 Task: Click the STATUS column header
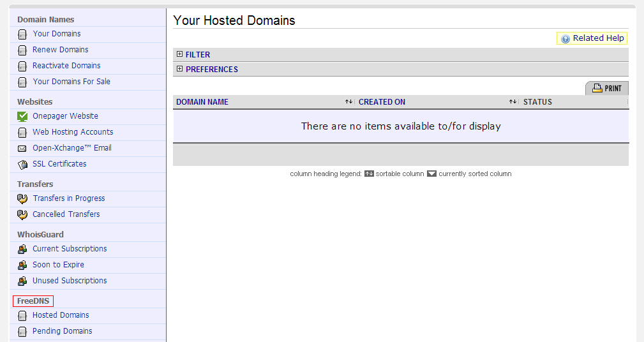click(537, 102)
